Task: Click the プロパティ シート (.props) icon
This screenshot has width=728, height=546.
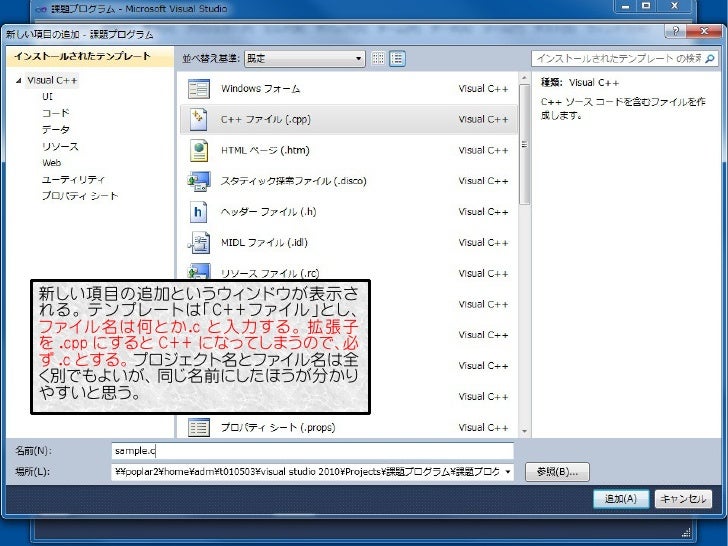Action: [199, 428]
